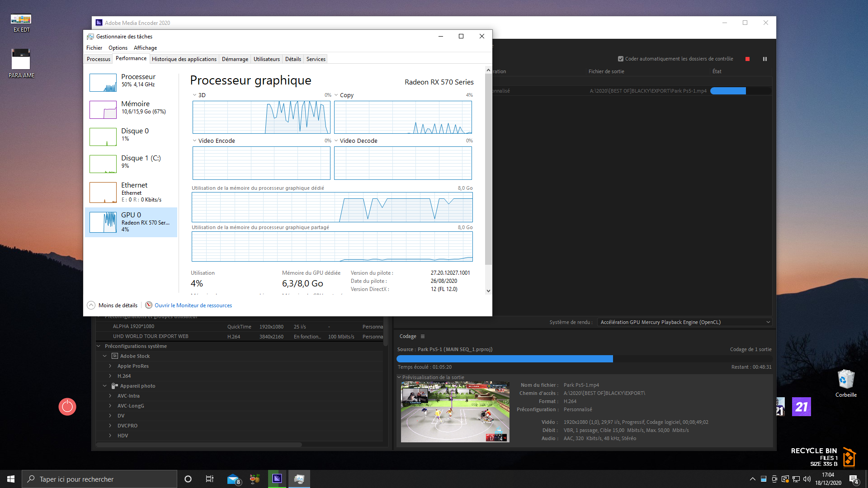Viewport: 868px width, 488px height.
Task: Click the Resource Monitor icon
Action: point(149,305)
